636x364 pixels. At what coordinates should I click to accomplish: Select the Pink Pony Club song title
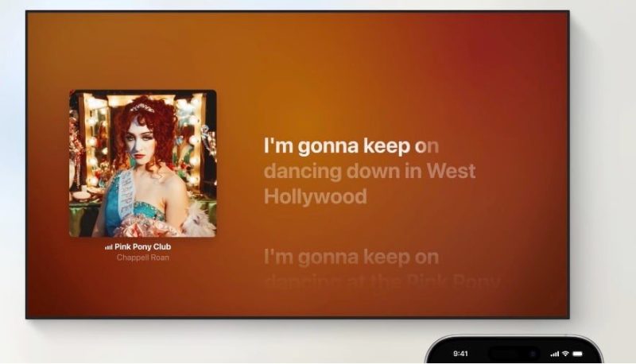click(x=146, y=247)
